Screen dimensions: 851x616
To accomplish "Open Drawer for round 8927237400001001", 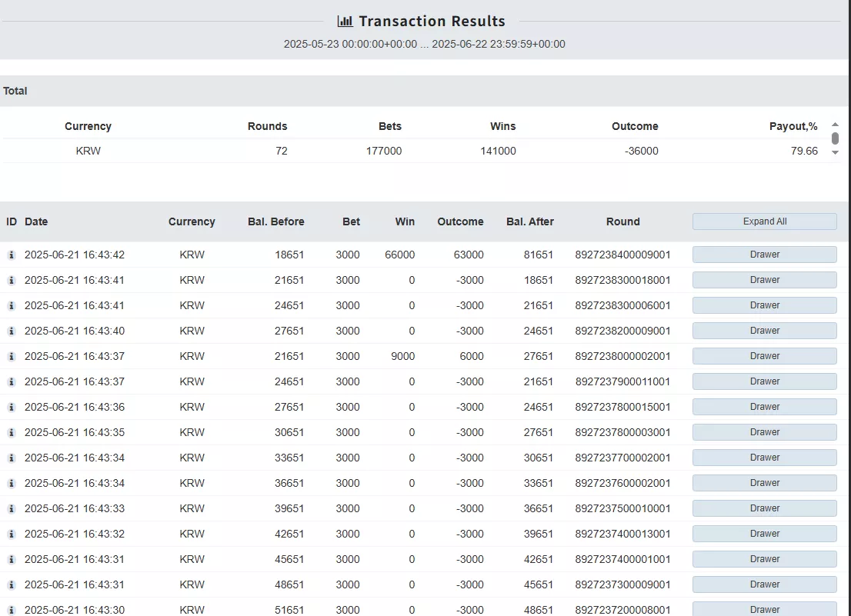I will click(x=764, y=559).
